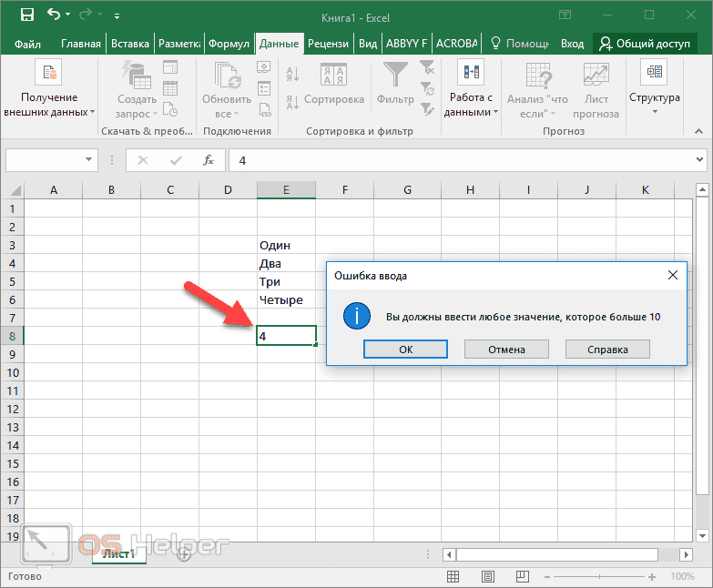Click the Отмена button in the dialog
This screenshot has height=588, width=713.
point(506,350)
